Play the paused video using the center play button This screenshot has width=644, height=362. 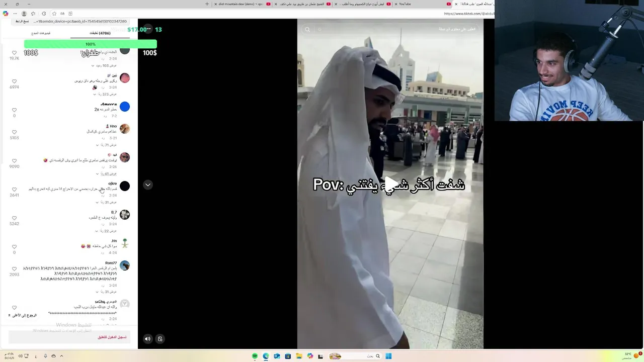390,184
